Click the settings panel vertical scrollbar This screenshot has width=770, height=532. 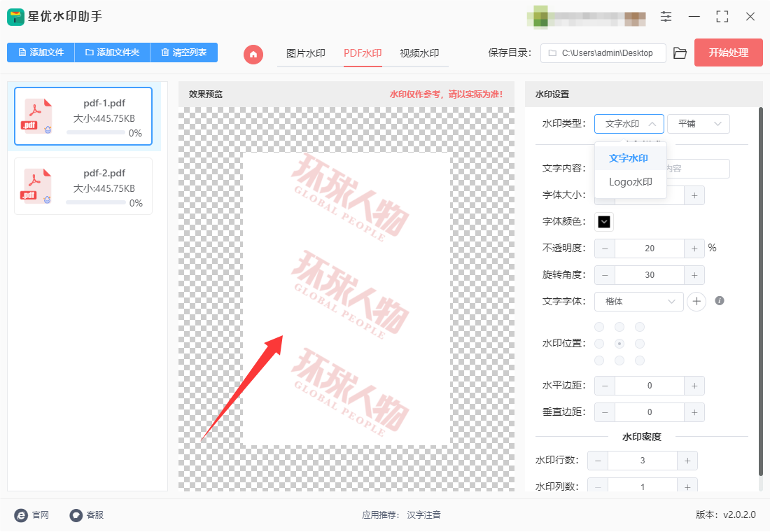pos(761,292)
